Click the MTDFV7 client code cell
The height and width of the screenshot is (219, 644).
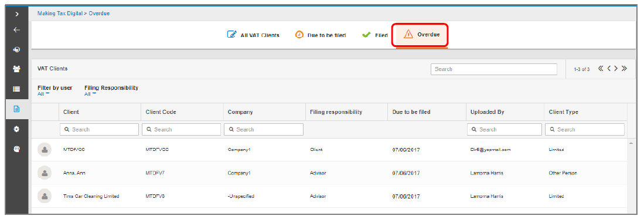[155, 173]
